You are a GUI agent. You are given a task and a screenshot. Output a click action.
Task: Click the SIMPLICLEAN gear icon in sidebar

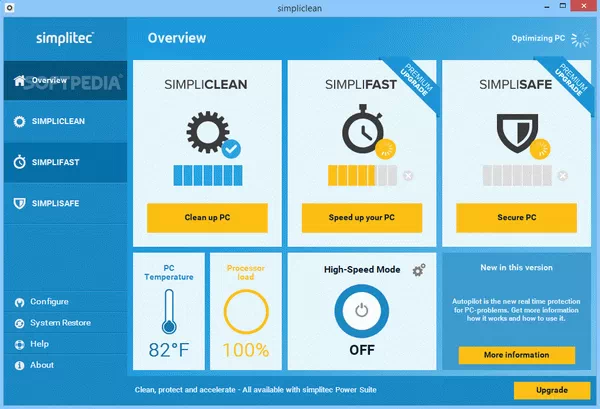pyautogui.click(x=19, y=122)
